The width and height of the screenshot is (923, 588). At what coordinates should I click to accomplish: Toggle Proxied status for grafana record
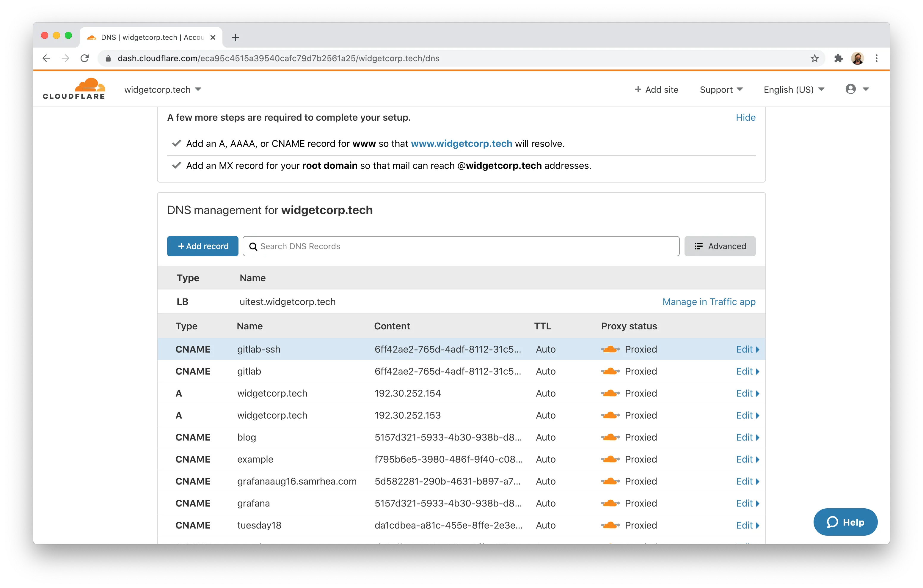(x=610, y=503)
